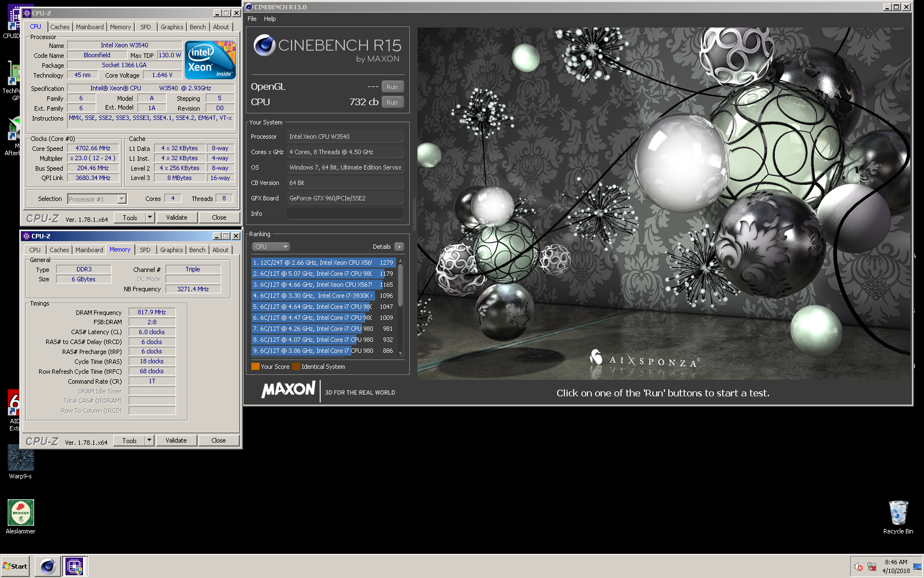The height and width of the screenshot is (578, 924).
Task: Click the GFX Board field GeForce GTX 960
Action: coord(345,198)
